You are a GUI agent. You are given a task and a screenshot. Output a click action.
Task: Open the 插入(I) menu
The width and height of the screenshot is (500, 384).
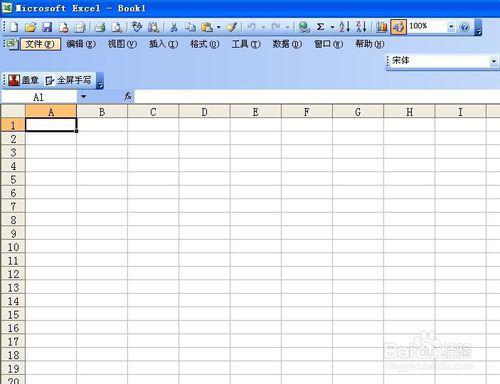163,44
